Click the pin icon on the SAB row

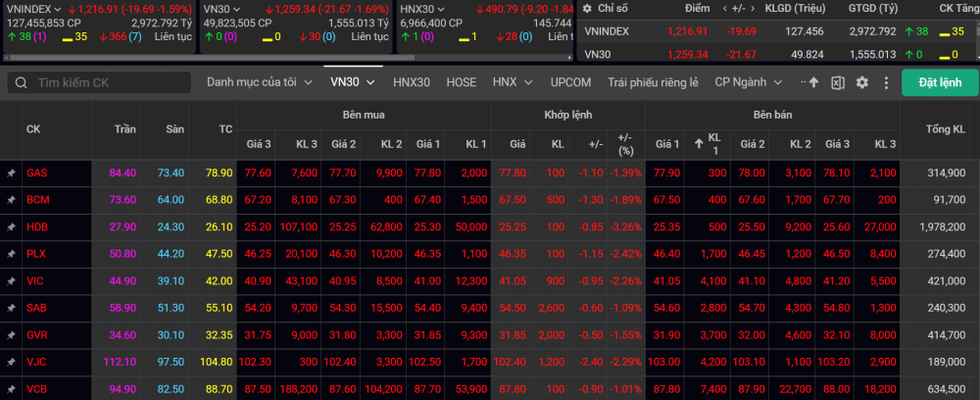pos(11,308)
